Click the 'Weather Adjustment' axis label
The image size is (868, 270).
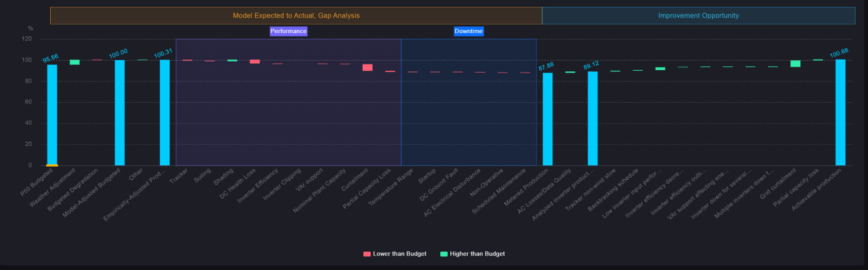(x=52, y=186)
